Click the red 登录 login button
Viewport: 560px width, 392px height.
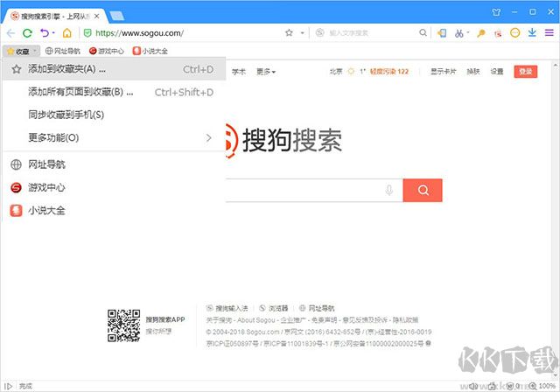[526, 72]
